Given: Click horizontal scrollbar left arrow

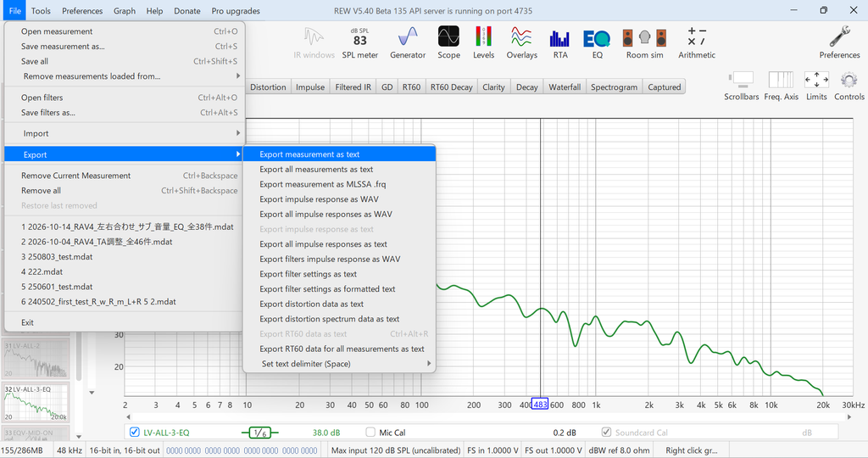Looking at the screenshot, I should [x=129, y=417].
